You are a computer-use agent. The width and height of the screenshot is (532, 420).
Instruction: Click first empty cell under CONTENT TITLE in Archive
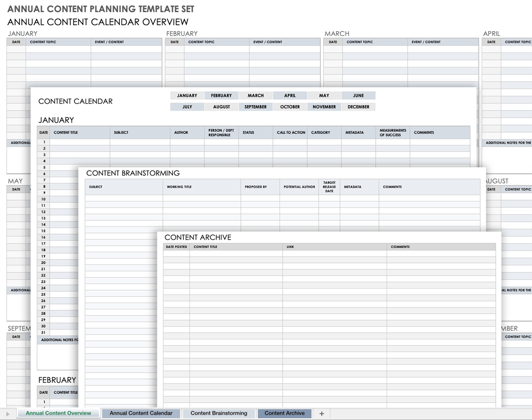tap(236, 254)
